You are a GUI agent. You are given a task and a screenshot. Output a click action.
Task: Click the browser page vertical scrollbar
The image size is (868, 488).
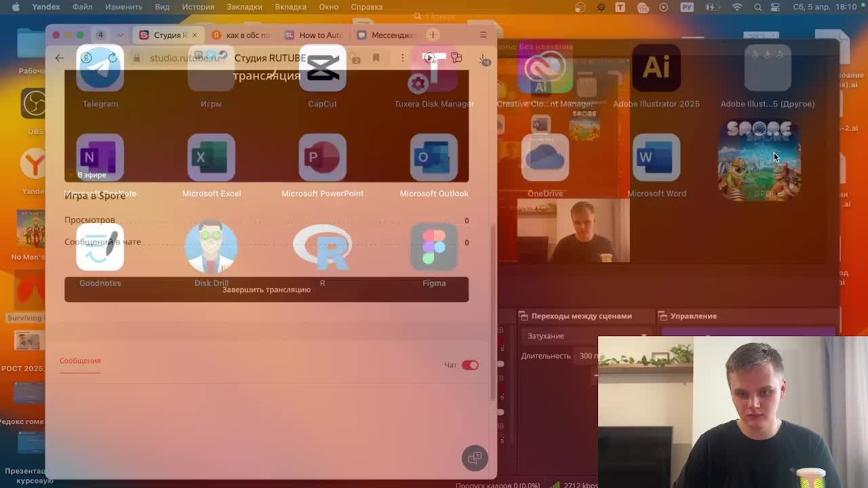coord(492,312)
